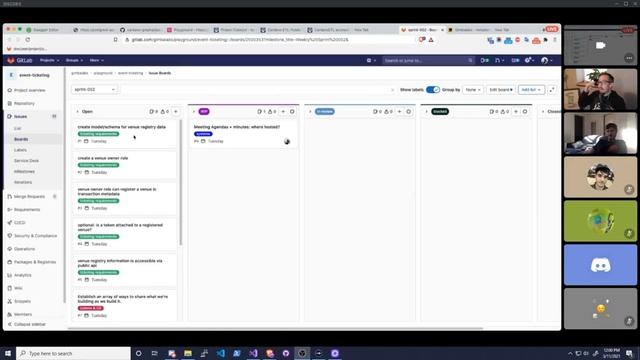Click the board filter search field

coord(257,89)
